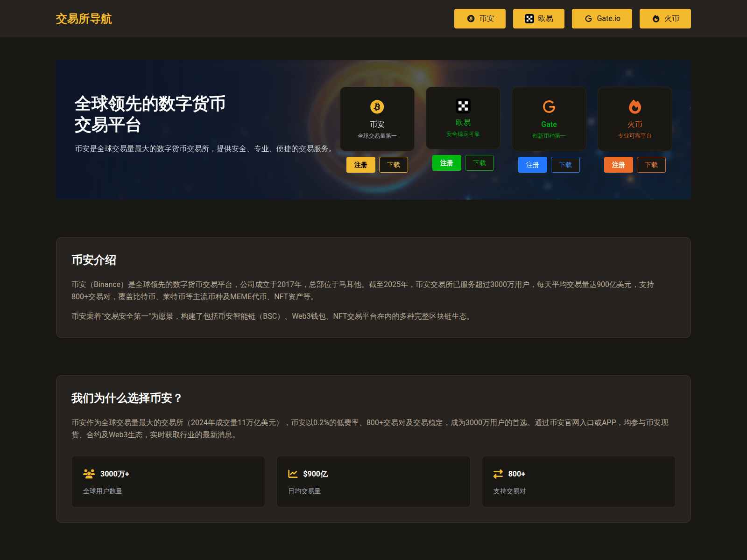Click the 800+ statistic value
The image size is (747, 560).
(517, 474)
